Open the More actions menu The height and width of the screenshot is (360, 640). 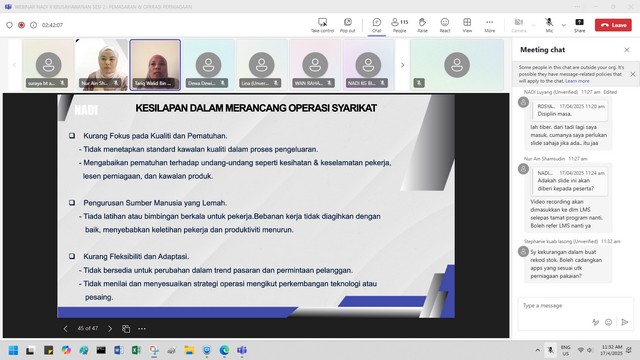pos(490,25)
